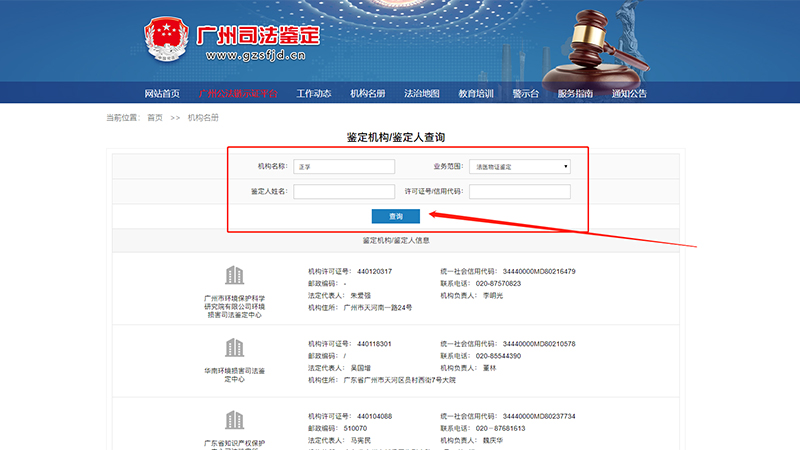Click the building icon for 广东省知识产权保护 entry
Screen dimensions: 800x450
234,418
